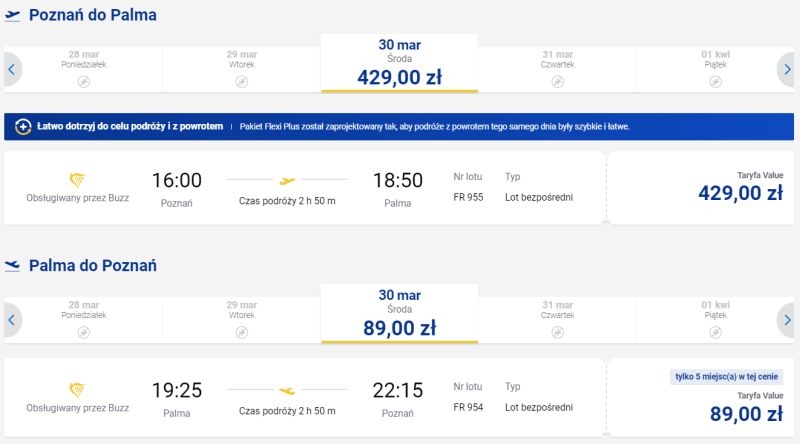Choose Taryfa Value 89,00 zł fare
Image resolution: width=800 pixels, height=444 pixels.
coord(740,408)
